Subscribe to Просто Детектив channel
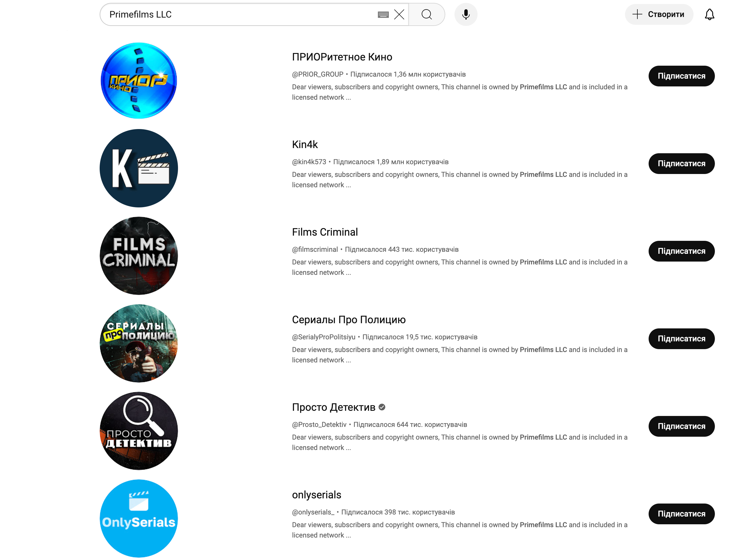 [681, 426]
